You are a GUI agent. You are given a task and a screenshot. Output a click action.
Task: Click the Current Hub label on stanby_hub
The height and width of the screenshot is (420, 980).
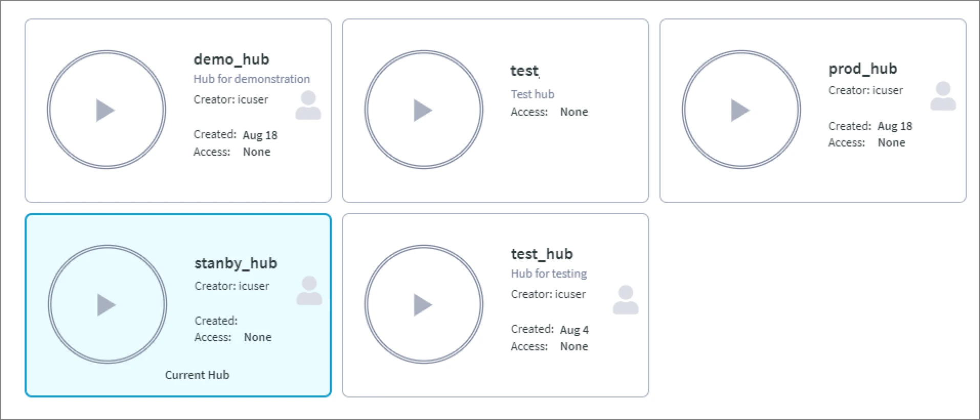[x=197, y=374]
